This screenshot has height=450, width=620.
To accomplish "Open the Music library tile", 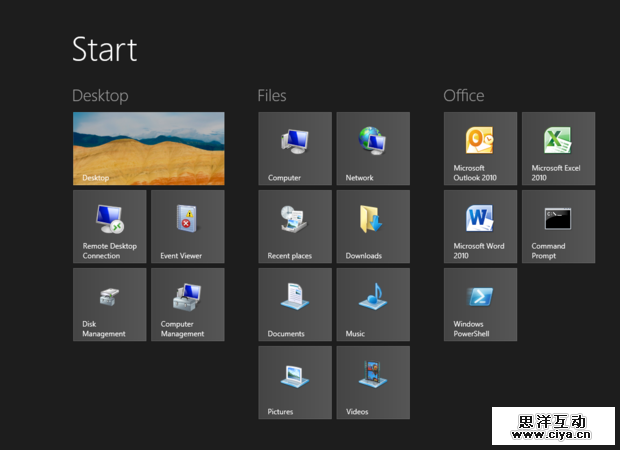I will click(x=373, y=304).
